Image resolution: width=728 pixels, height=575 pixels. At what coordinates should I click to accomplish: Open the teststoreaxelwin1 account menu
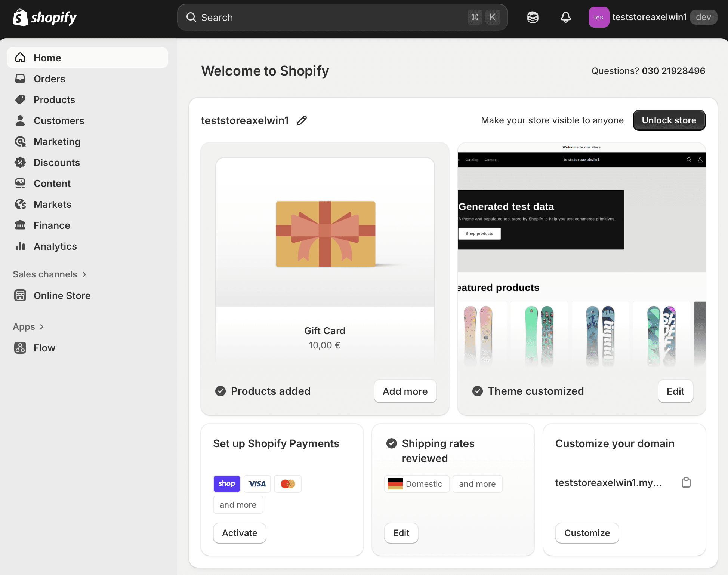tap(653, 17)
